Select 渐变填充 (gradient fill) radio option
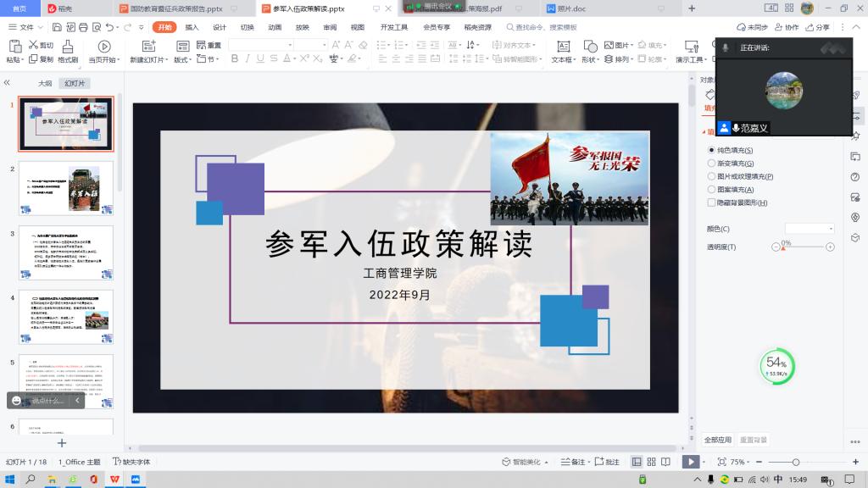 711,164
